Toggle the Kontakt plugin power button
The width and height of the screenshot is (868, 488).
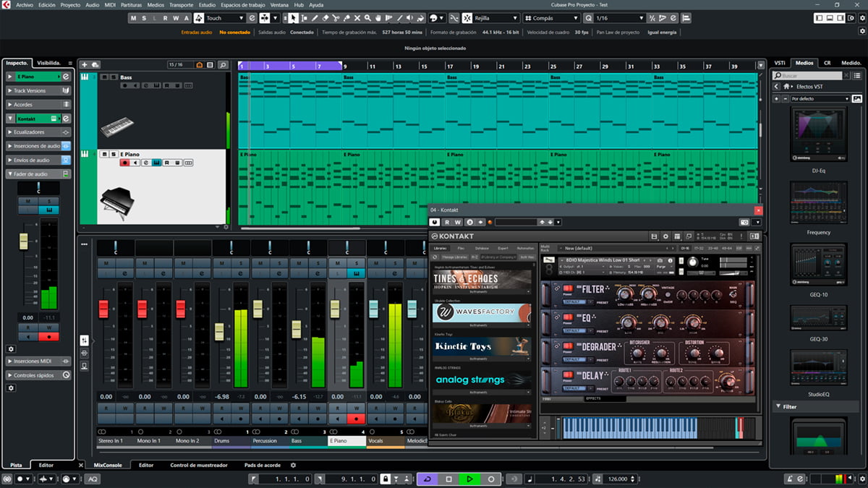[x=435, y=222]
